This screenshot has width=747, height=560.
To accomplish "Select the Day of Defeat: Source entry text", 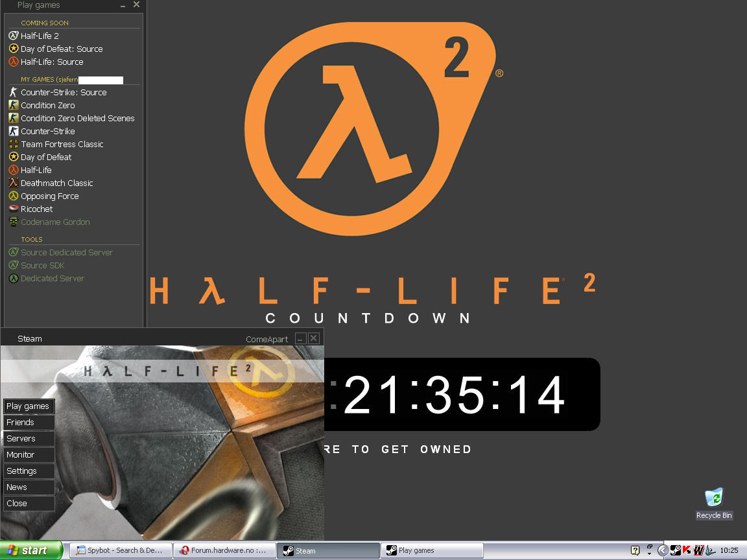I will pyautogui.click(x=62, y=49).
